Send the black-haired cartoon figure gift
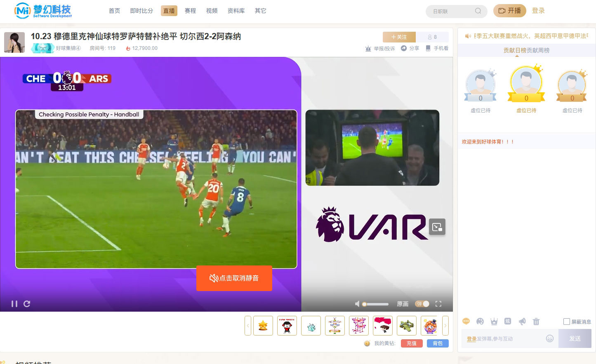The width and height of the screenshot is (596, 364). coord(287,326)
